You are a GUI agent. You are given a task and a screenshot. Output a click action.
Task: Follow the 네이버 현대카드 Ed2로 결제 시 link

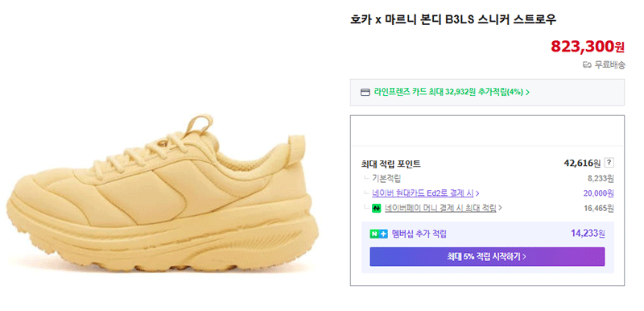tap(423, 193)
